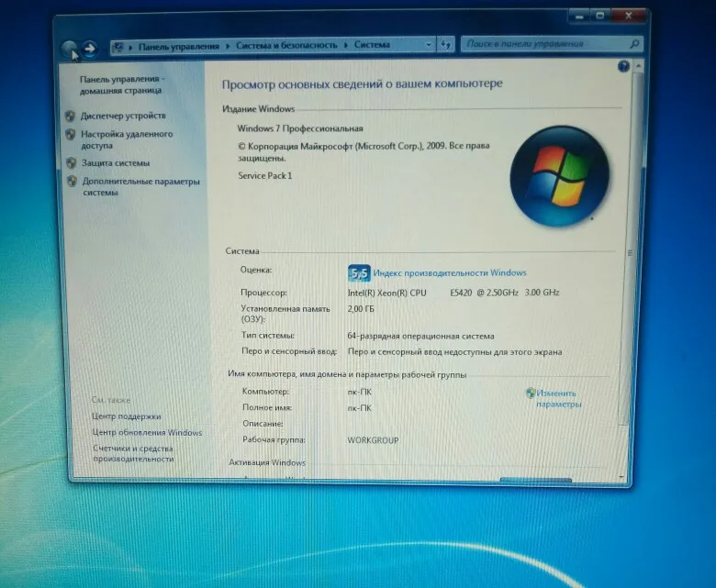
Task: Open the Центр поддержки link
Action: pyautogui.click(x=126, y=416)
